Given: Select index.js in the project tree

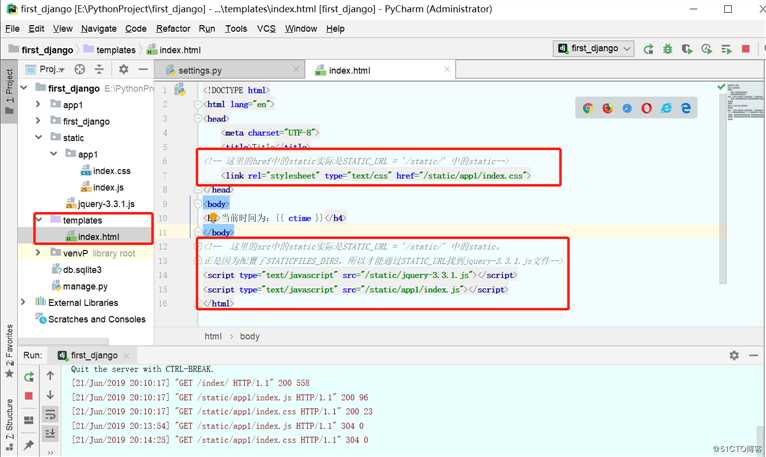Looking at the screenshot, I should [108, 187].
